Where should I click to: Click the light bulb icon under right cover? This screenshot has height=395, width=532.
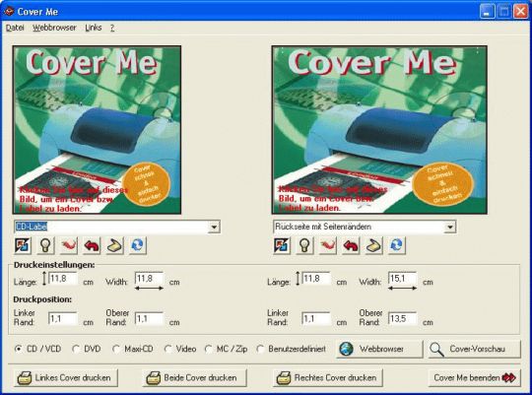click(x=304, y=245)
